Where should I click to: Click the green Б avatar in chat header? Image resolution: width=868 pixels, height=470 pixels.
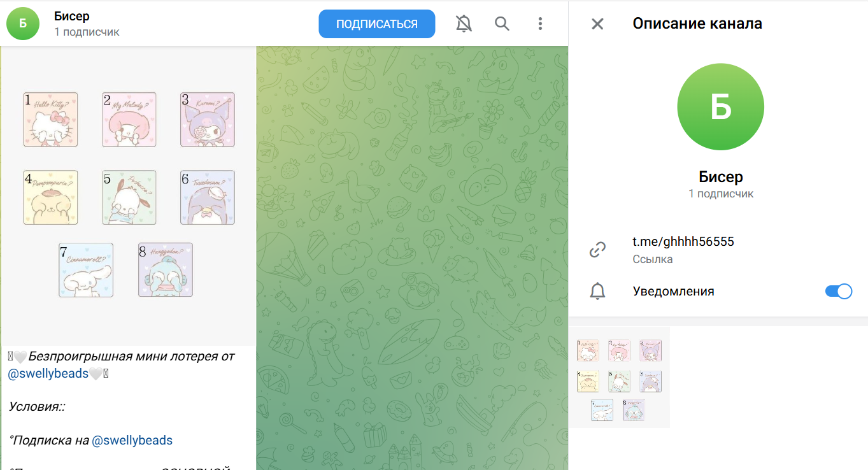23,24
